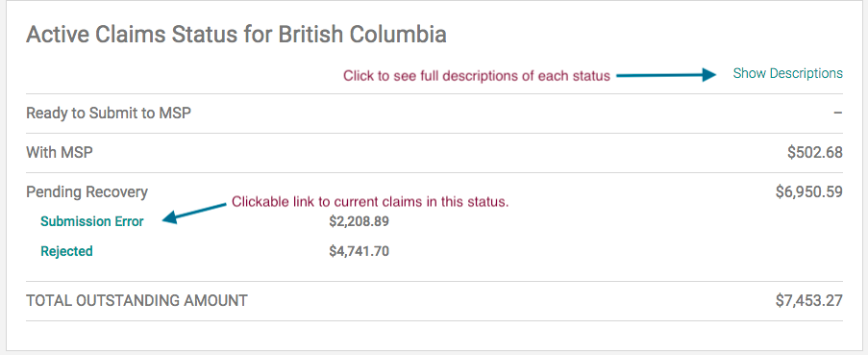The height and width of the screenshot is (355, 868).
Task: Click the $502.68 With MSP amount
Action: [815, 152]
